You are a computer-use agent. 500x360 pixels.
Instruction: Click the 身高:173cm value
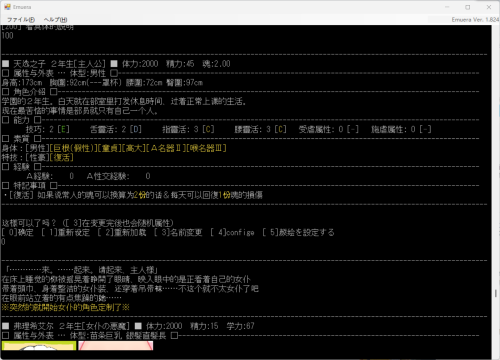22,83
